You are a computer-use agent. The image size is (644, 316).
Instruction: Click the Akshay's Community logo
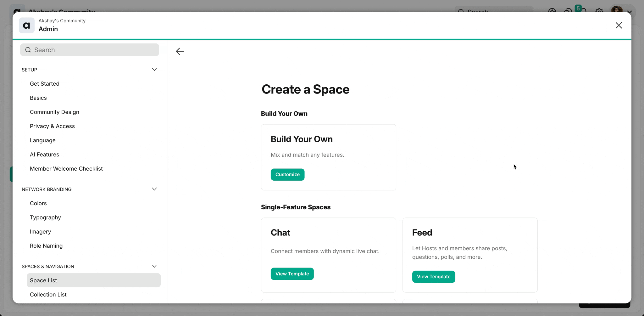pos(26,25)
